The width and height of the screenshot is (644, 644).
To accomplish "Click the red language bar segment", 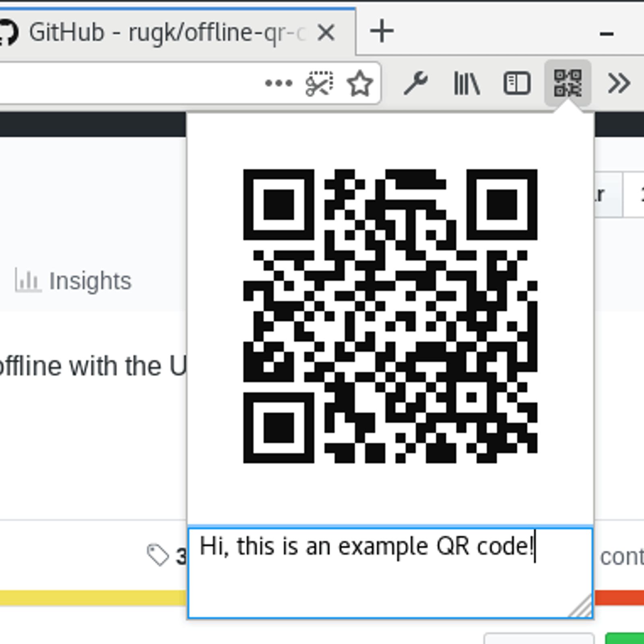I will click(x=619, y=598).
